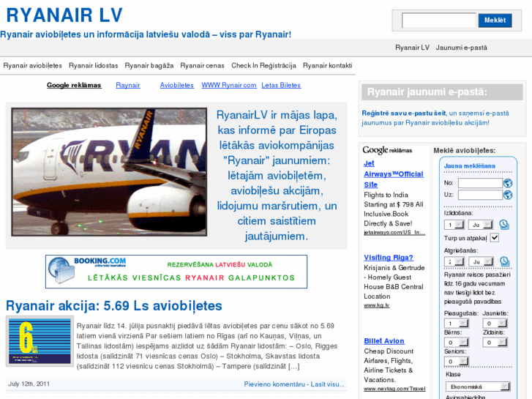Click the www.kg.lv ad URL
The image size is (532, 399).
point(377,305)
